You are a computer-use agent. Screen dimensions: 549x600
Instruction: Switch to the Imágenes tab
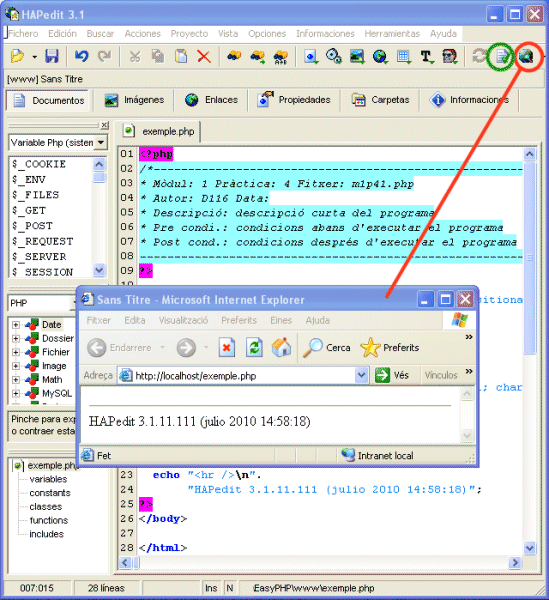[x=134, y=100]
